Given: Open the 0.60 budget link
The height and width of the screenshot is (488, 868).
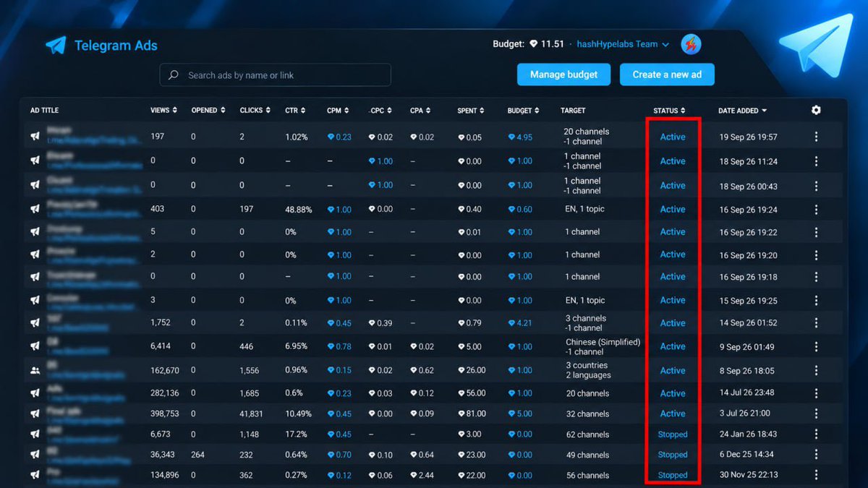Looking at the screenshot, I should 519,210.
